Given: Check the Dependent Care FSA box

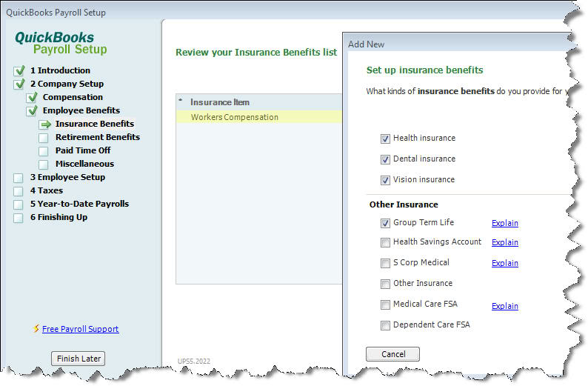Looking at the screenshot, I should click(x=385, y=325).
